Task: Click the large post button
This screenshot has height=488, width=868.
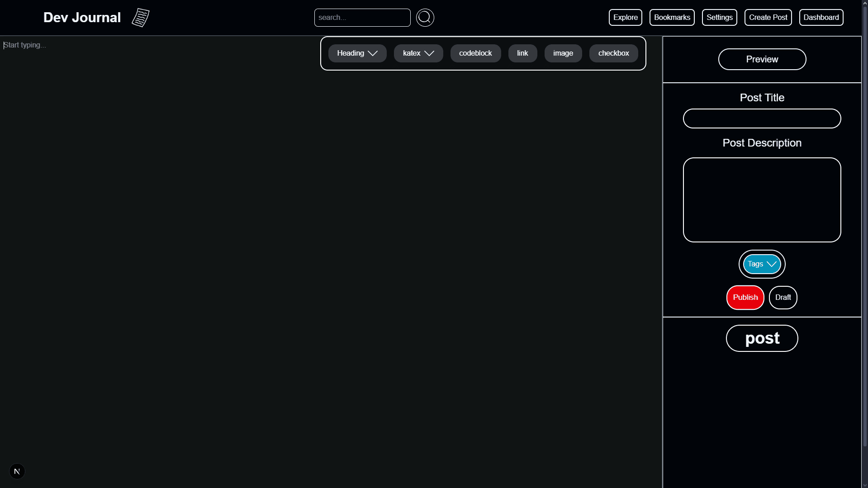Action: tap(762, 338)
